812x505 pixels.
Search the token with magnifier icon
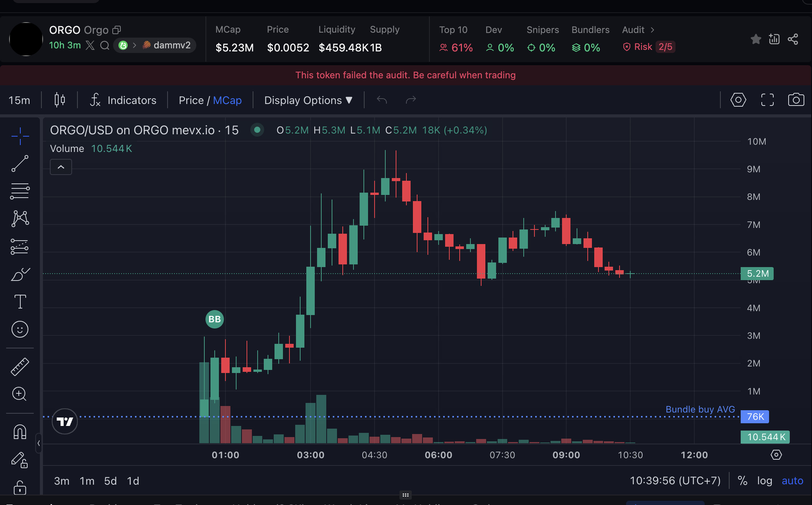click(x=105, y=46)
